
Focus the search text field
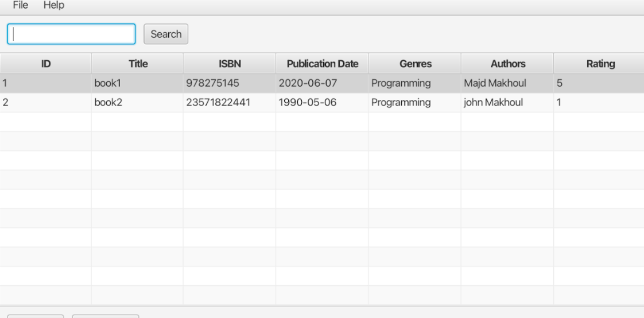pos(71,34)
